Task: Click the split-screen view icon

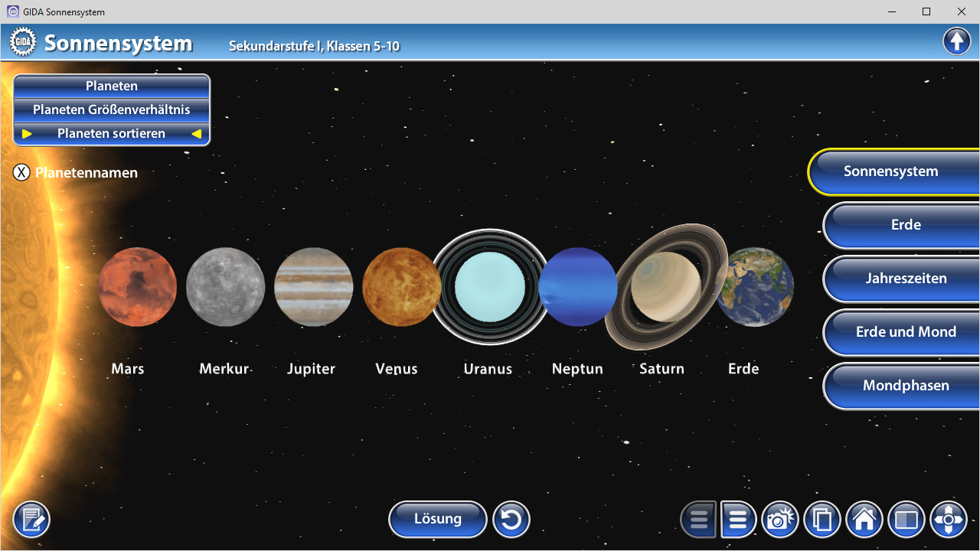Action: [x=906, y=520]
